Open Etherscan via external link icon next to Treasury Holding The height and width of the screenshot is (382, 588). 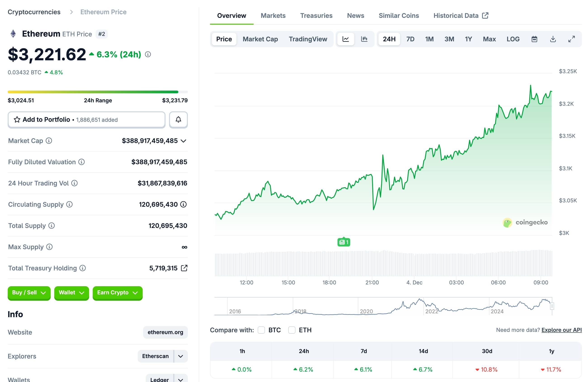pos(184,268)
